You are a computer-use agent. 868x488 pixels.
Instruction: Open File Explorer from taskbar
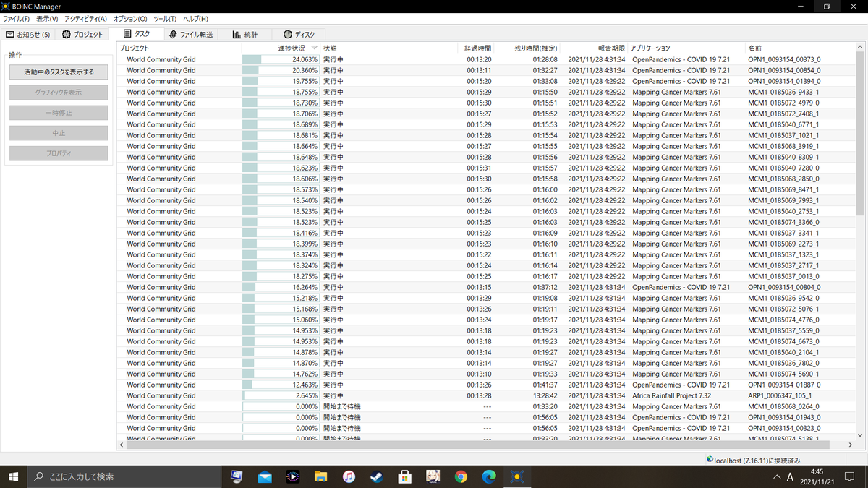(320, 476)
